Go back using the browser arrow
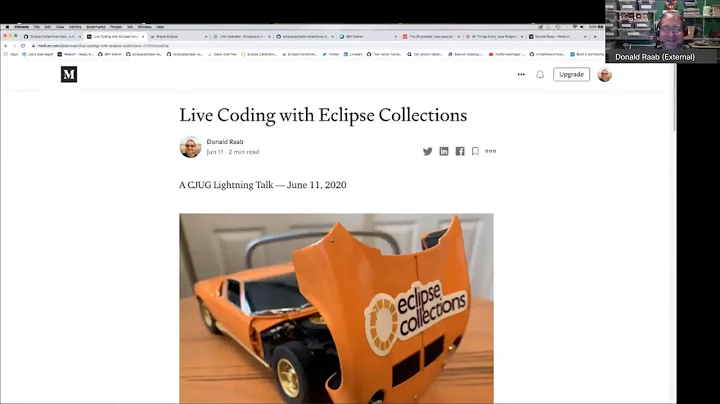Screen dimensions: 720x404 pos(6,46)
